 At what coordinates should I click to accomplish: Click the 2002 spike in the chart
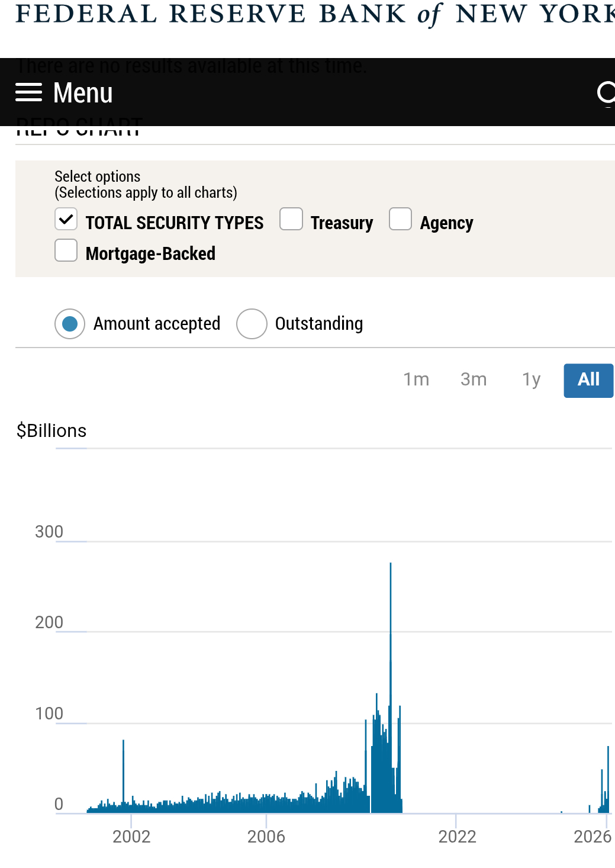point(123,770)
